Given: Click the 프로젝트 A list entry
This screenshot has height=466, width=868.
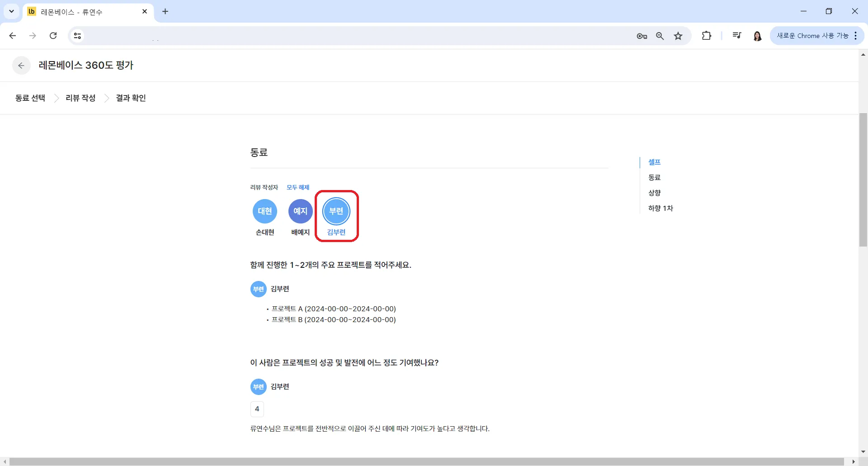Looking at the screenshot, I should [334, 309].
